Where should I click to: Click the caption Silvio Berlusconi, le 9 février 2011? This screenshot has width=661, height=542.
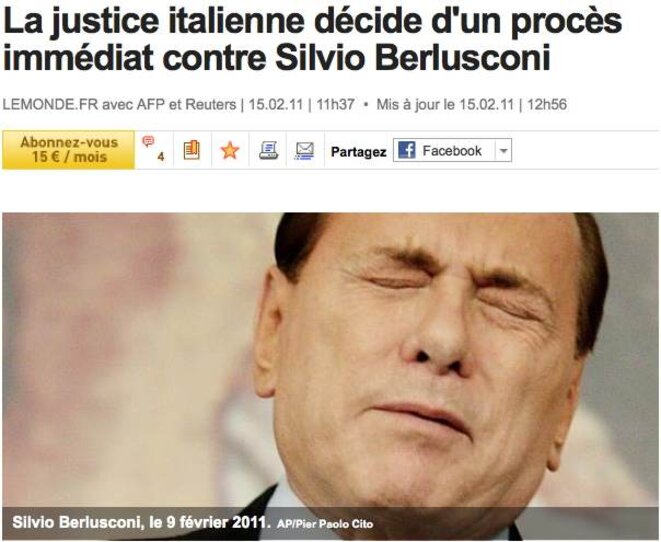[x=141, y=522]
